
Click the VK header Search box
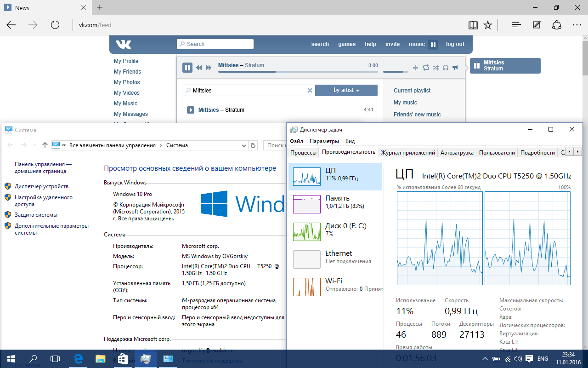tap(215, 44)
